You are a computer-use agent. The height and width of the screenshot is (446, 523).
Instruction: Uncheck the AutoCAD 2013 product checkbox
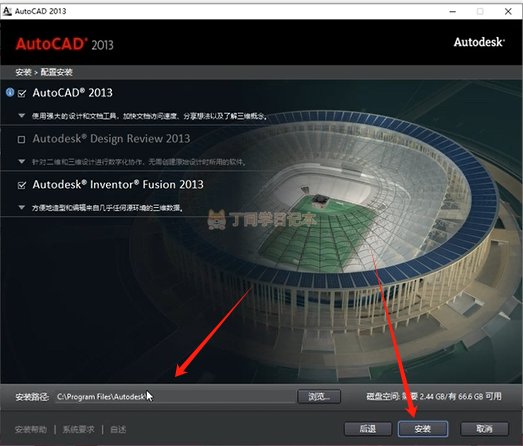[x=22, y=93]
